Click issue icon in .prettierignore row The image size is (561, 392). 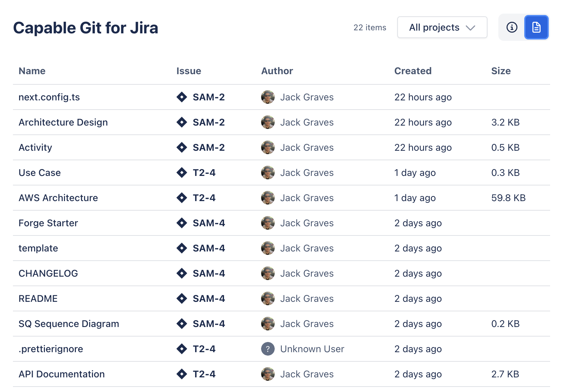coord(182,349)
